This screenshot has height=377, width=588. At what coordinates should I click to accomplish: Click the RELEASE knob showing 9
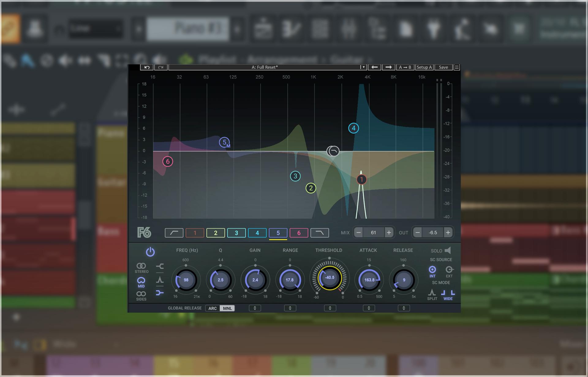coord(404,280)
